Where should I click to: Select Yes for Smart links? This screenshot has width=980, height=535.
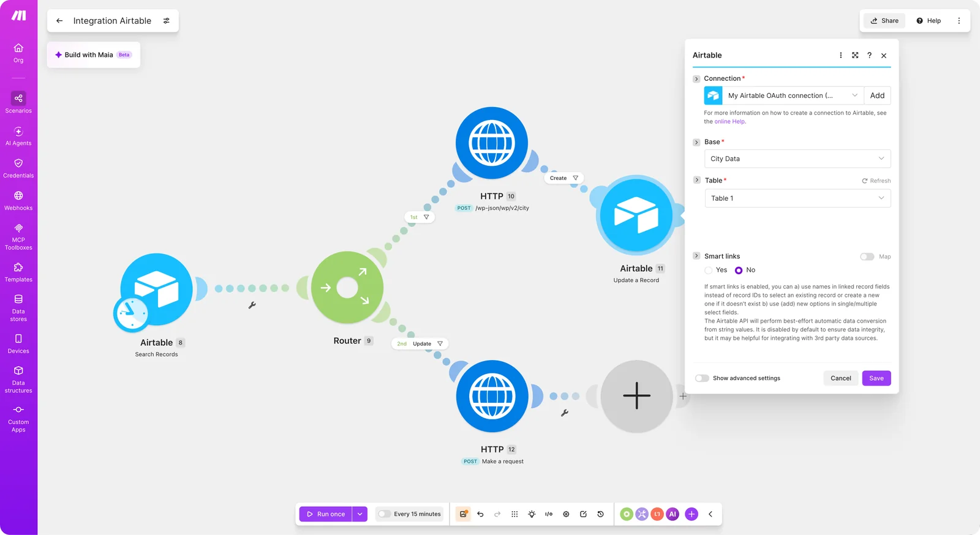[x=709, y=270]
